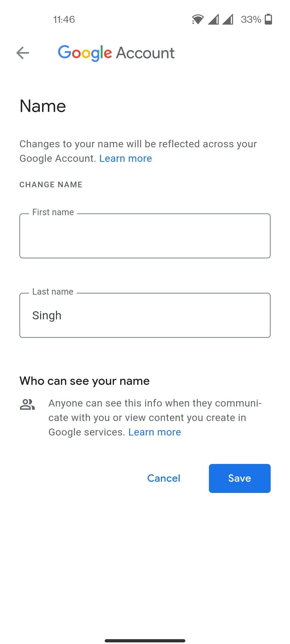
Task: Tap the right cellular signal icon
Action: tap(228, 19)
